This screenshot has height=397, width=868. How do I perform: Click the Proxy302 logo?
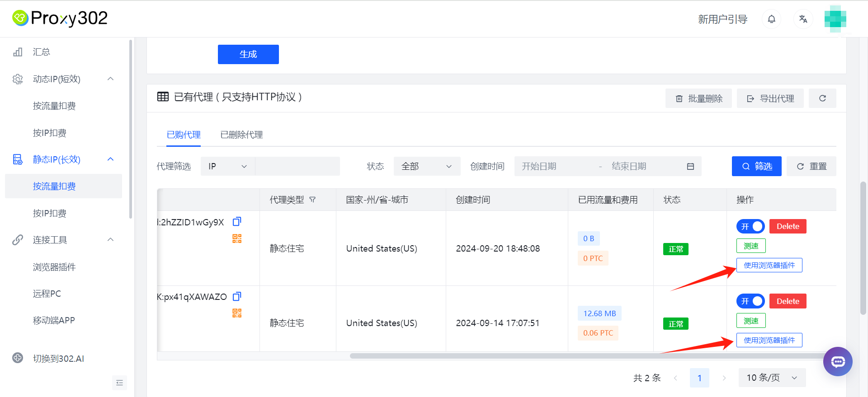point(60,18)
